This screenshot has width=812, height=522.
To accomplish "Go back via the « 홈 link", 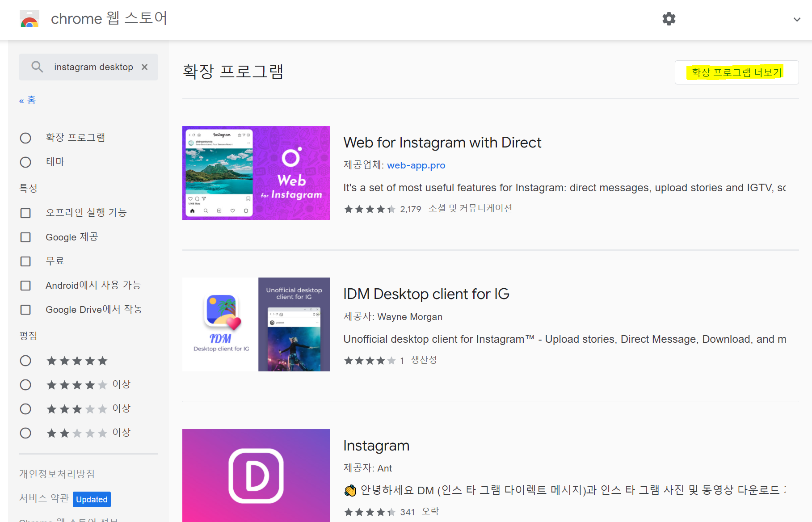I will (x=27, y=100).
